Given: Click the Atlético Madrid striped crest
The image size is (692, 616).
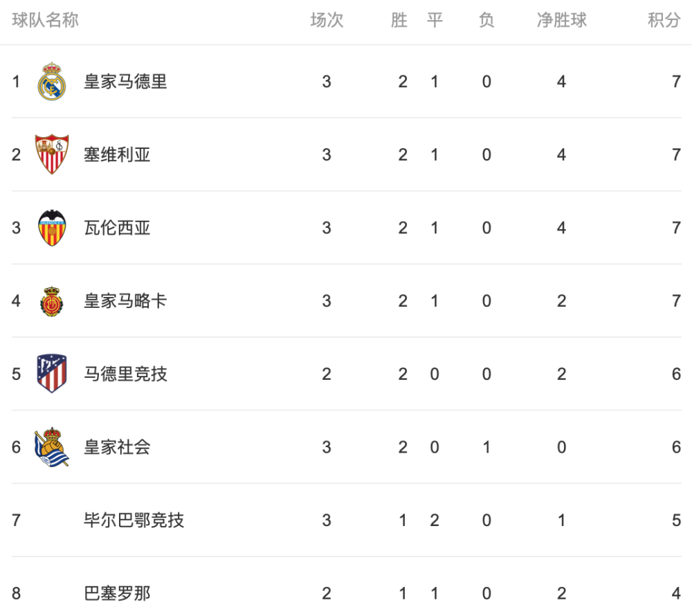Looking at the screenshot, I should click(52, 373).
